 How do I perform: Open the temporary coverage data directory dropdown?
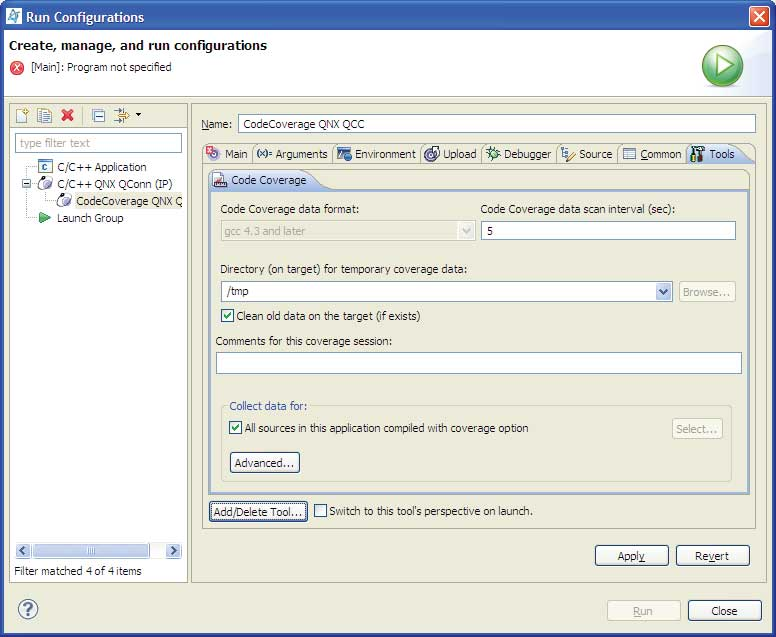[x=663, y=291]
